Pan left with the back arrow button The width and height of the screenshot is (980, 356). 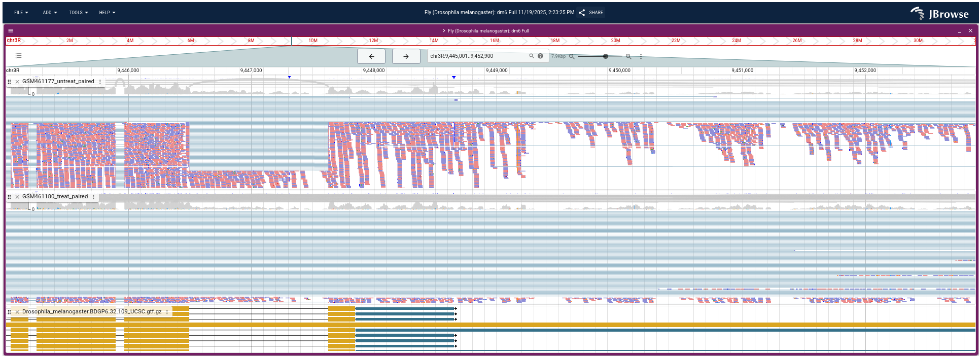coord(371,56)
